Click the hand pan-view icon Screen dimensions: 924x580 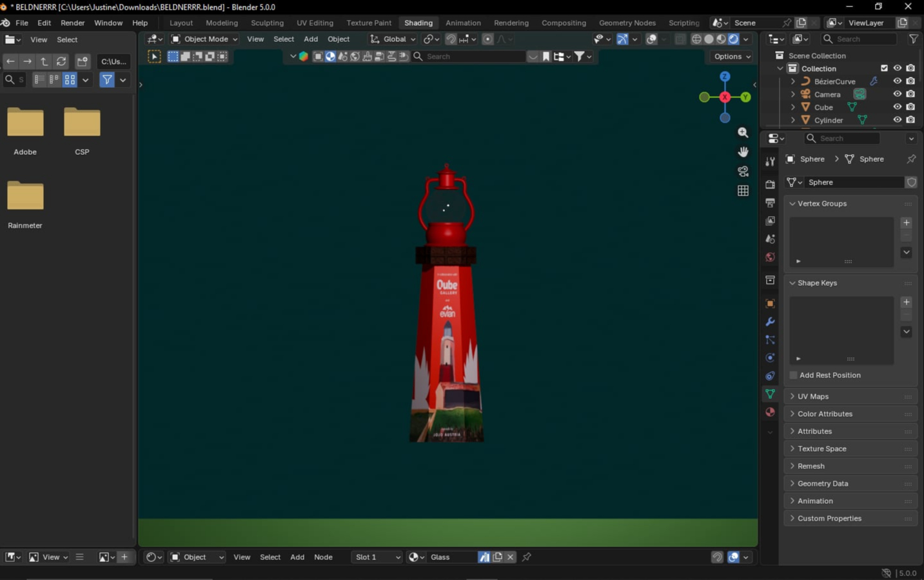click(743, 152)
